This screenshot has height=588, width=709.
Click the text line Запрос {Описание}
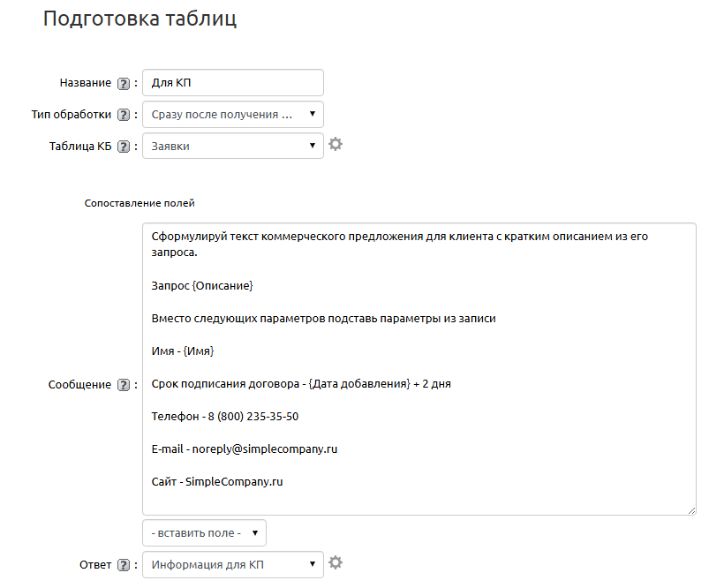point(202,286)
